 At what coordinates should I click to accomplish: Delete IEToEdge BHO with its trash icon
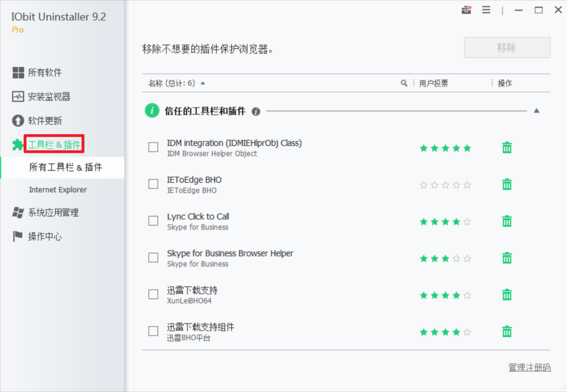507,184
